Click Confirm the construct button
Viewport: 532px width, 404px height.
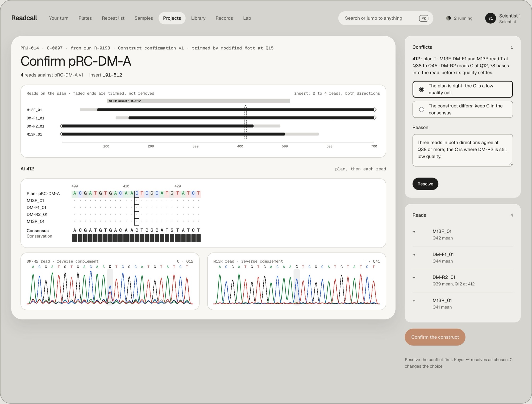(x=435, y=337)
